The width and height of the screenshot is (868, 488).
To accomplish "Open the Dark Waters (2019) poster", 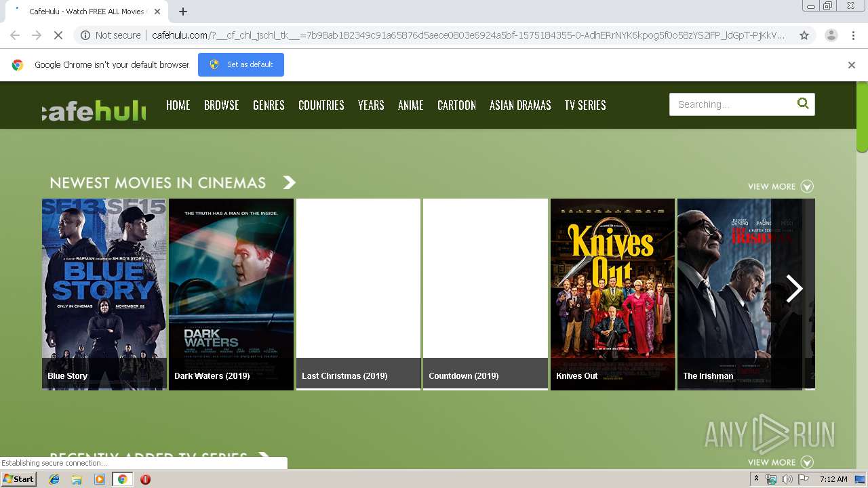I will [x=231, y=294].
